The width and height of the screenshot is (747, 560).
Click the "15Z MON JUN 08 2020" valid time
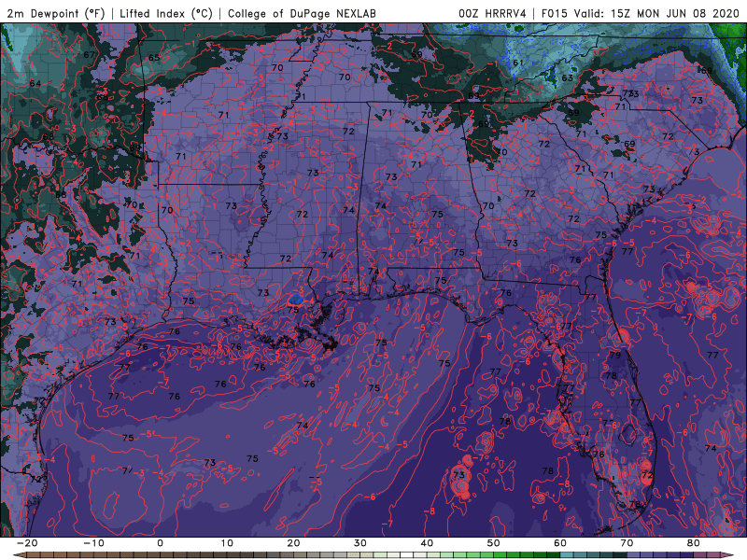click(x=675, y=13)
